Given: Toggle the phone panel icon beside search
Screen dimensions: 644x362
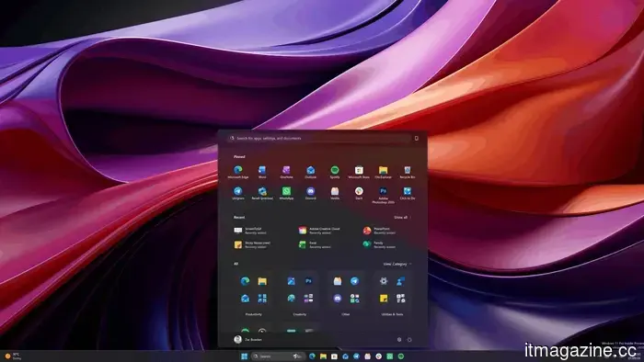Looking at the screenshot, I should click(x=417, y=138).
